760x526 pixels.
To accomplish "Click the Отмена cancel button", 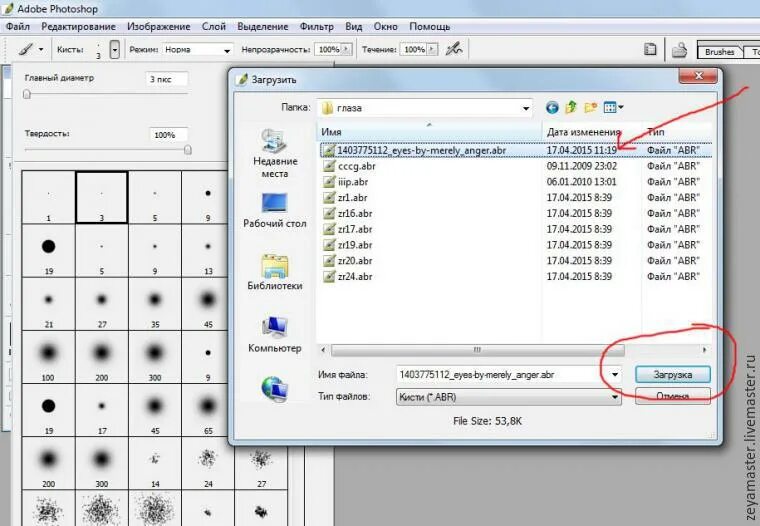I will (x=673, y=396).
